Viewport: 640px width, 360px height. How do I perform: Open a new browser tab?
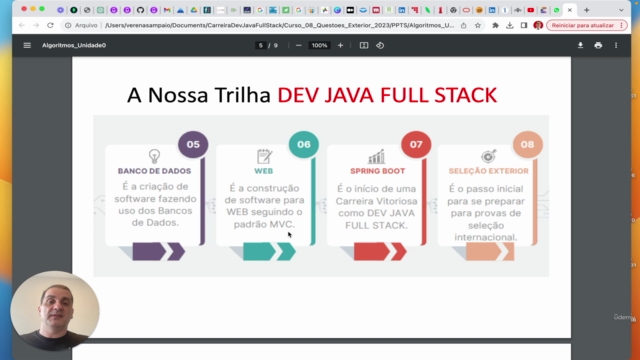(x=587, y=10)
